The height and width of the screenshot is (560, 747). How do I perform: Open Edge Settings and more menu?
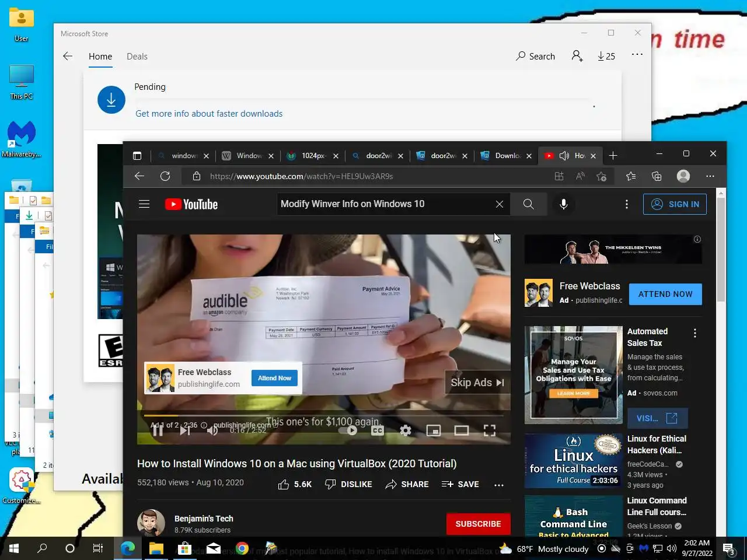tap(710, 176)
